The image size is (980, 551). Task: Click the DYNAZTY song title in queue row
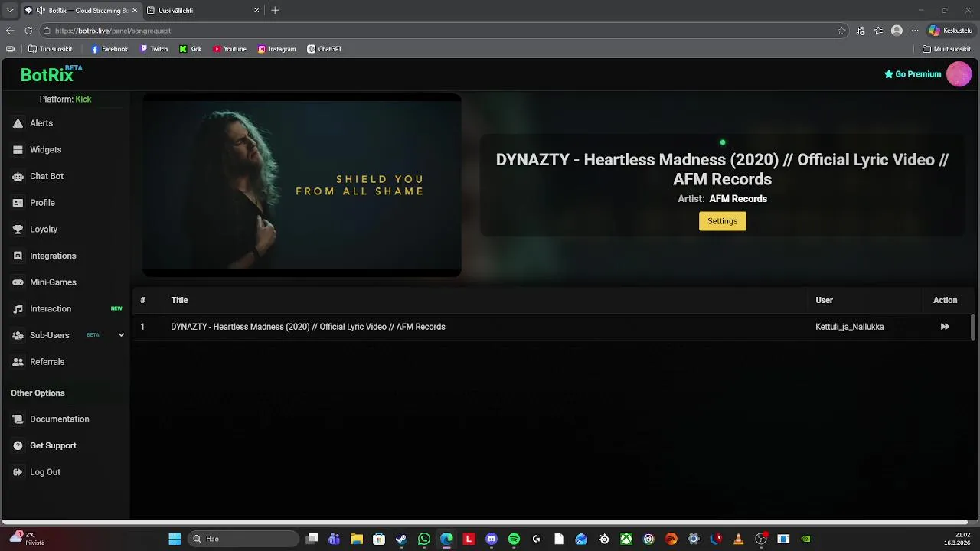tap(308, 327)
